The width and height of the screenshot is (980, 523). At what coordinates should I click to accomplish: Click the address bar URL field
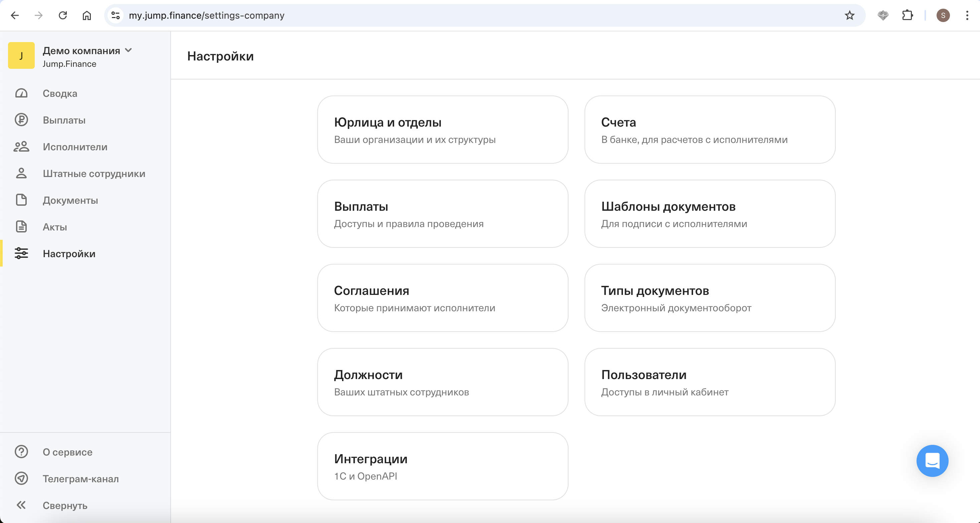pyautogui.click(x=457, y=16)
